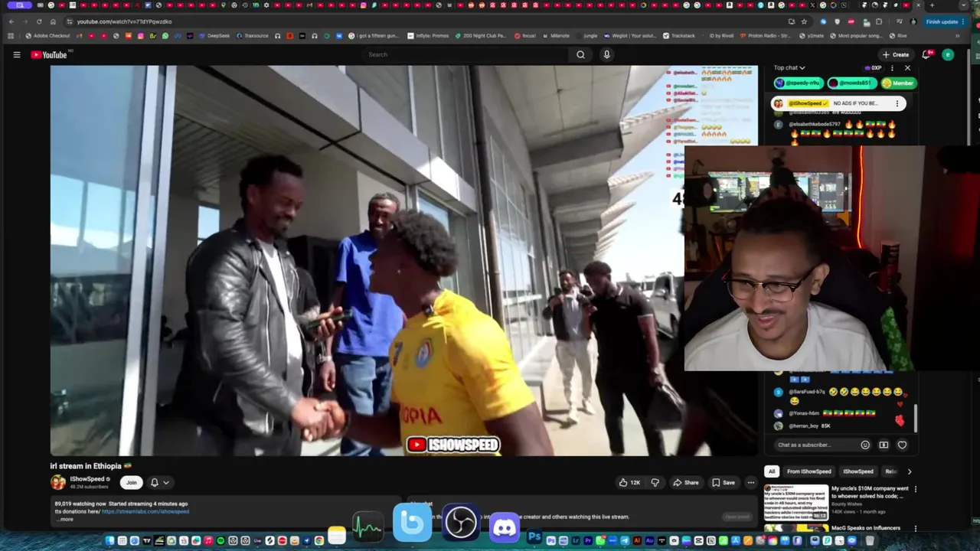This screenshot has width=980, height=551.
Task: Go back in browser history
Action: pyautogui.click(x=11, y=21)
